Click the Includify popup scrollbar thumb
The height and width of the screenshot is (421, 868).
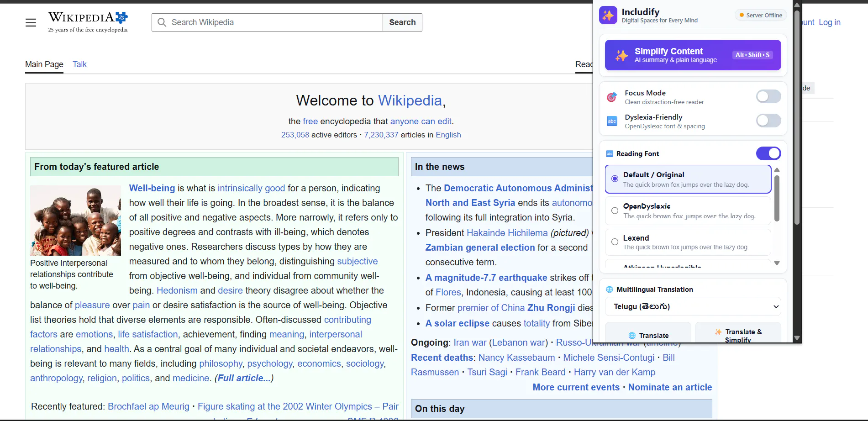(x=797, y=118)
